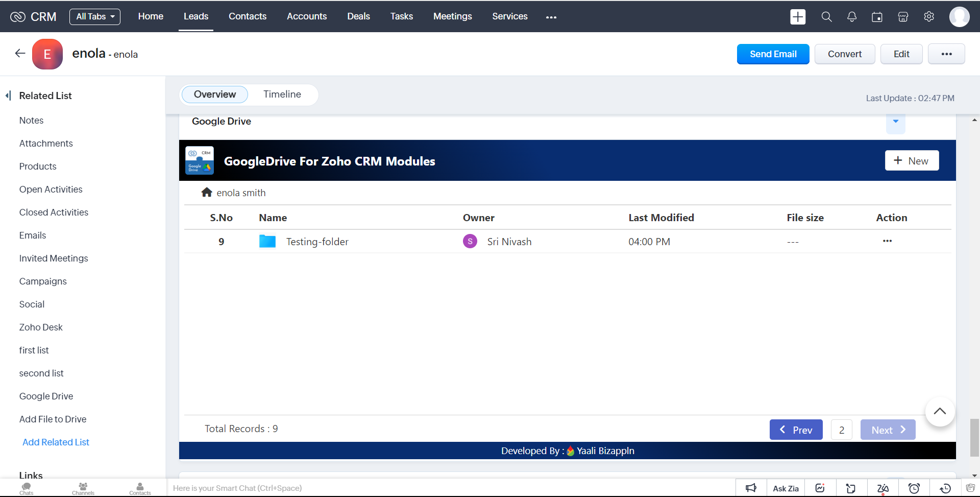Expand the Google Drive section dropdown arrow
Screen dimensions: 980x497
tap(895, 122)
